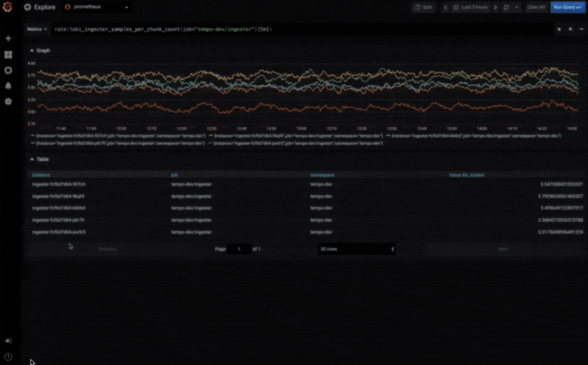Click the Create plus icon in sidebar
Image resolution: width=588 pixels, height=365 pixels.
pos(8,39)
